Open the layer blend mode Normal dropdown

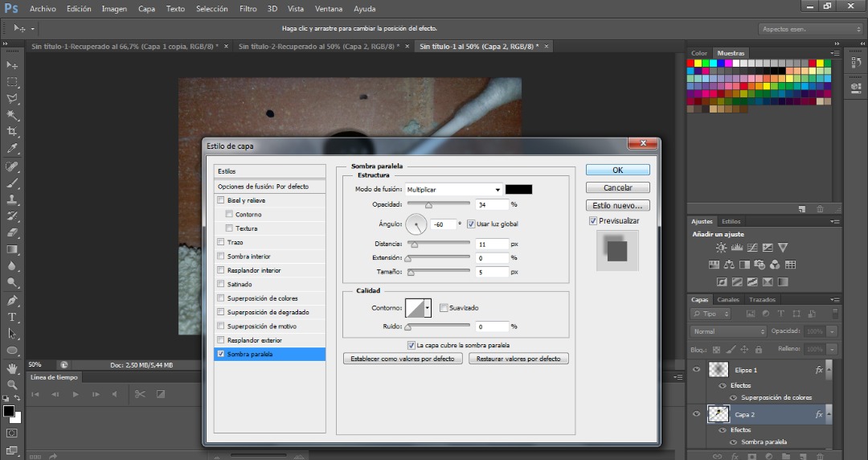[x=729, y=331]
